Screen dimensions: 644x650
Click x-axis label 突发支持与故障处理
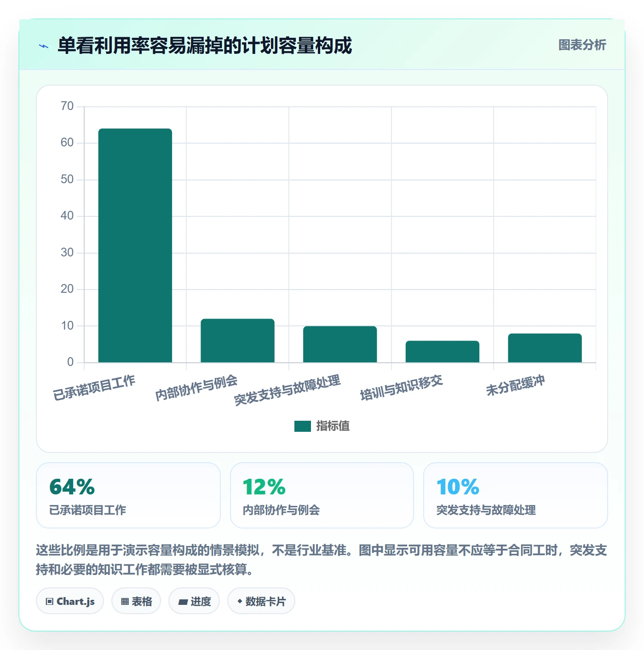[x=287, y=390]
